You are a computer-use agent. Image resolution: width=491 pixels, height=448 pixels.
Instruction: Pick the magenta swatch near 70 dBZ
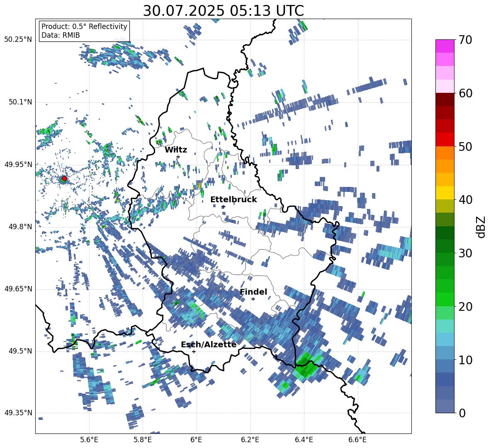445,46
